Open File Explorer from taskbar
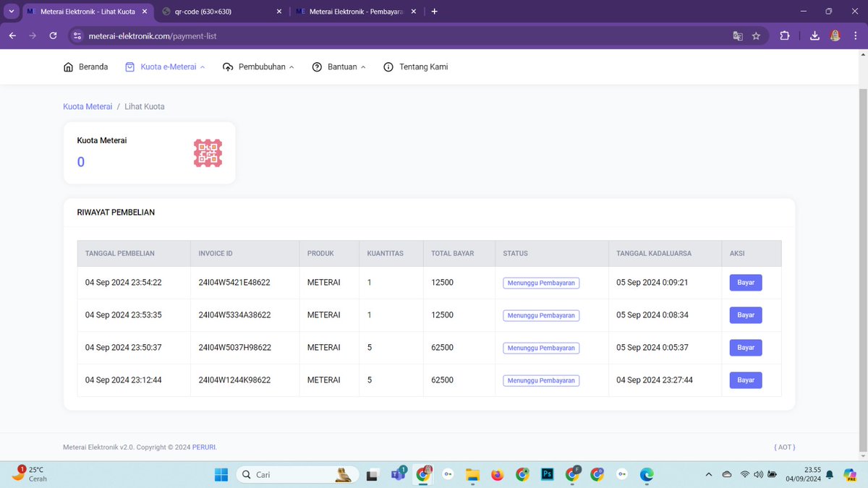The height and width of the screenshot is (488, 868). point(472,474)
